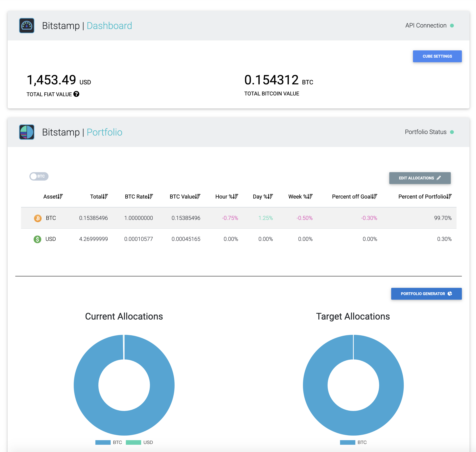Click the API Connection status dot
Viewport: 476px width, 452px height.
click(x=452, y=26)
